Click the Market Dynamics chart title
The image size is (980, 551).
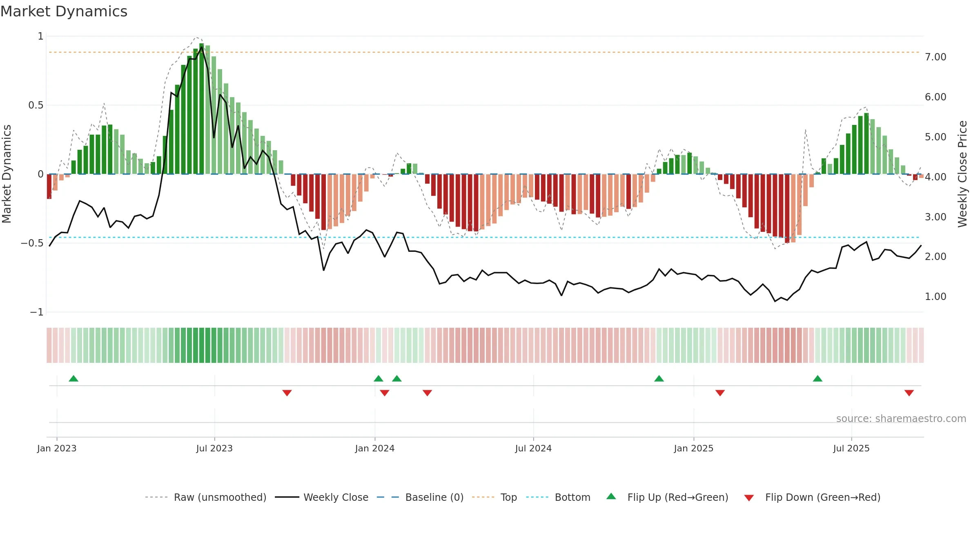pos(64,11)
